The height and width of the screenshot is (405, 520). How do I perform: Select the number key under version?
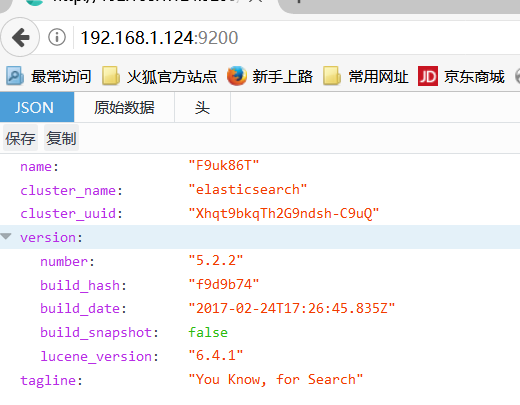67,261
